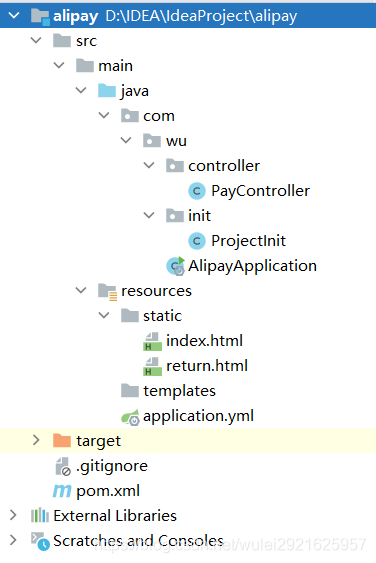Collapse the alipay project root node

(x=14, y=15)
